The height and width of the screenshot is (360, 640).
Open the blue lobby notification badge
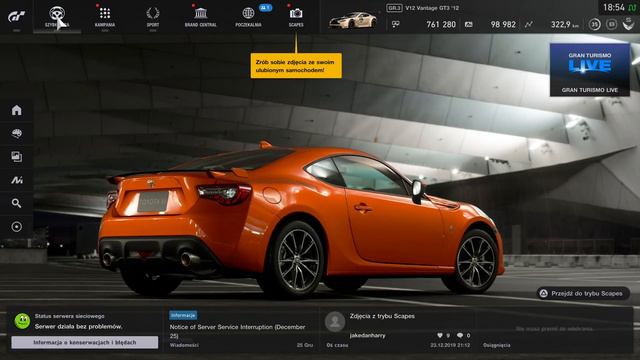click(x=265, y=8)
